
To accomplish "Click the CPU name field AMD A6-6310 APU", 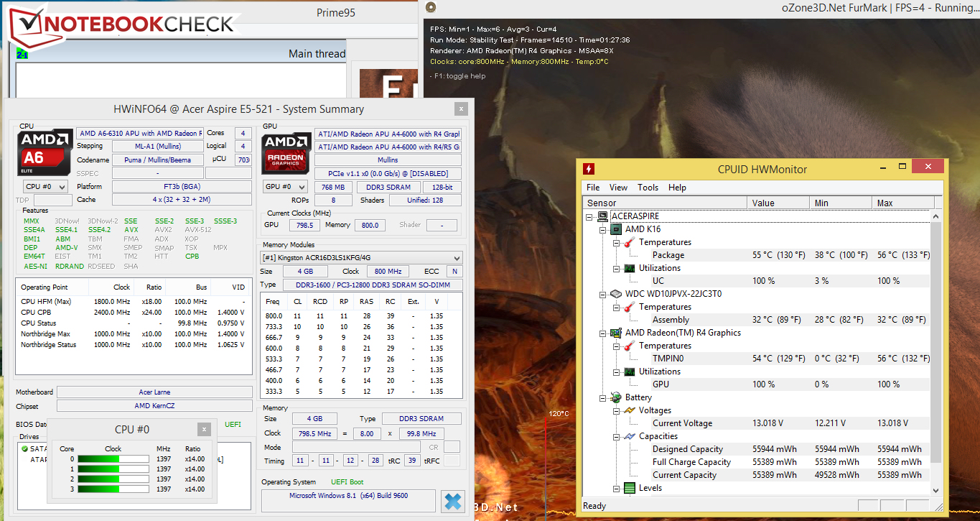I will point(140,134).
